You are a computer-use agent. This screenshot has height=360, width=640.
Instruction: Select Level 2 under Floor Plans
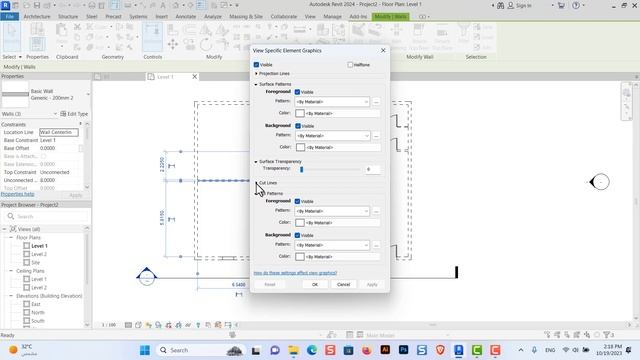(x=39, y=254)
